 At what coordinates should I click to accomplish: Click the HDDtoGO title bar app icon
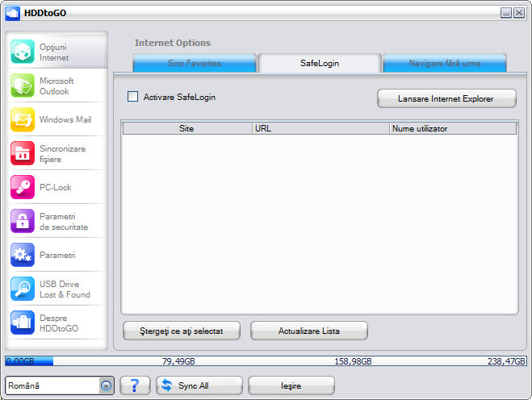tap(13, 13)
